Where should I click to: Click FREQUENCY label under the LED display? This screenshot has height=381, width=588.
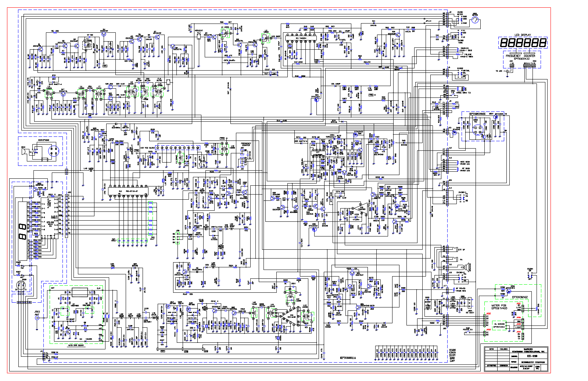coord(513,56)
